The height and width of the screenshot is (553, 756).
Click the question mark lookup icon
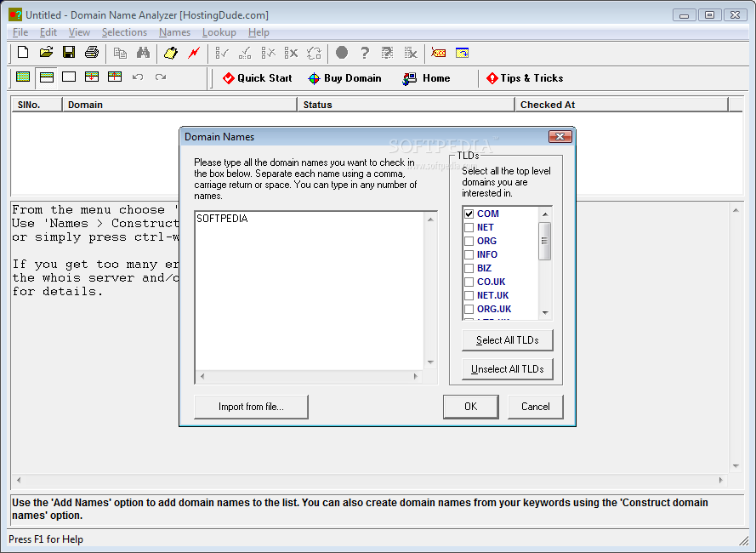point(365,53)
